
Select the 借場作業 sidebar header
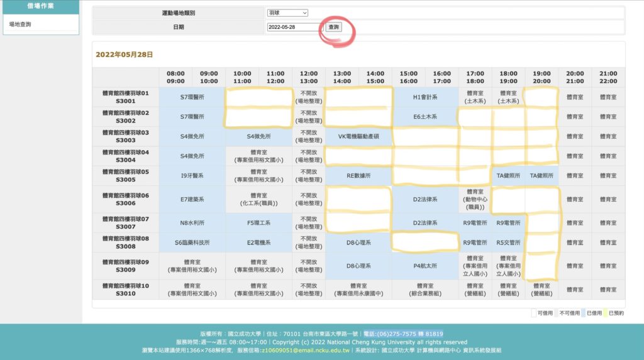[x=41, y=6]
